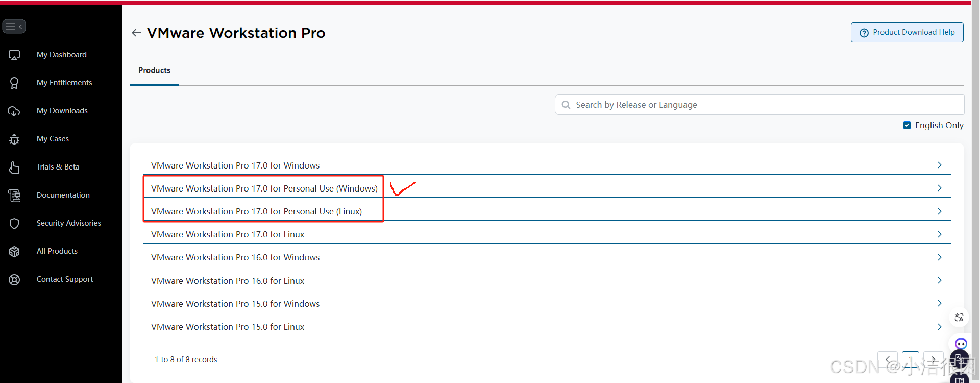This screenshot has width=980, height=383.
Task: Expand Workstation Pro 17.0 for Windows chevron
Action: click(939, 165)
